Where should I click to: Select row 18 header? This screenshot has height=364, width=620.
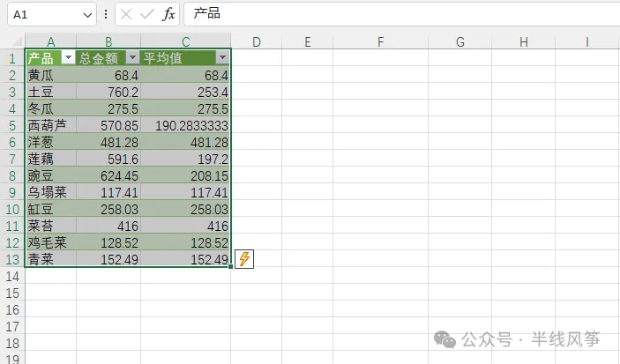pyautogui.click(x=12, y=343)
